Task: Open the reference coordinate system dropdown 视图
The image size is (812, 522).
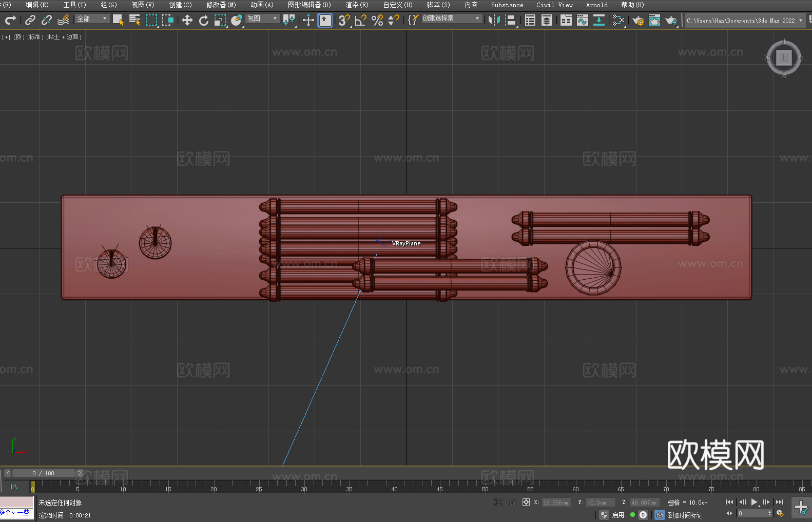Action: click(x=262, y=18)
